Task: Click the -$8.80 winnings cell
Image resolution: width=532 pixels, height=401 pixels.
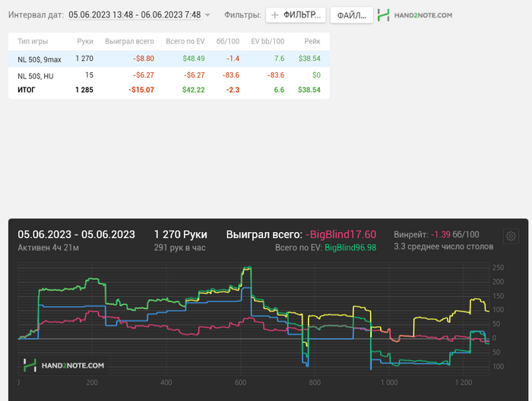Action: click(143, 59)
